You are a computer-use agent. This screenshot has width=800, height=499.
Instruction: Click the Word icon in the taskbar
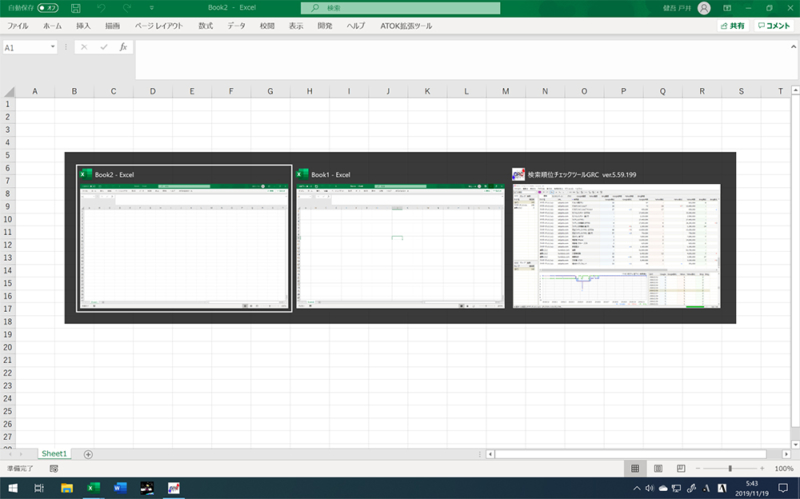point(120,488)
